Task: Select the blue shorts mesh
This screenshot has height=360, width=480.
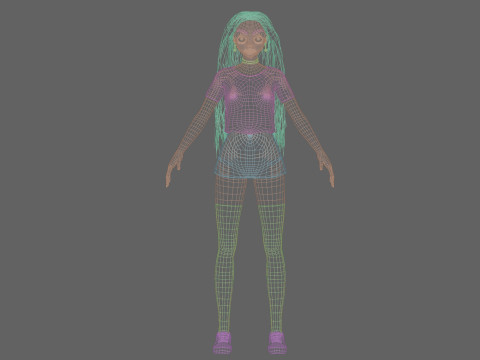Action: [250, 155]
